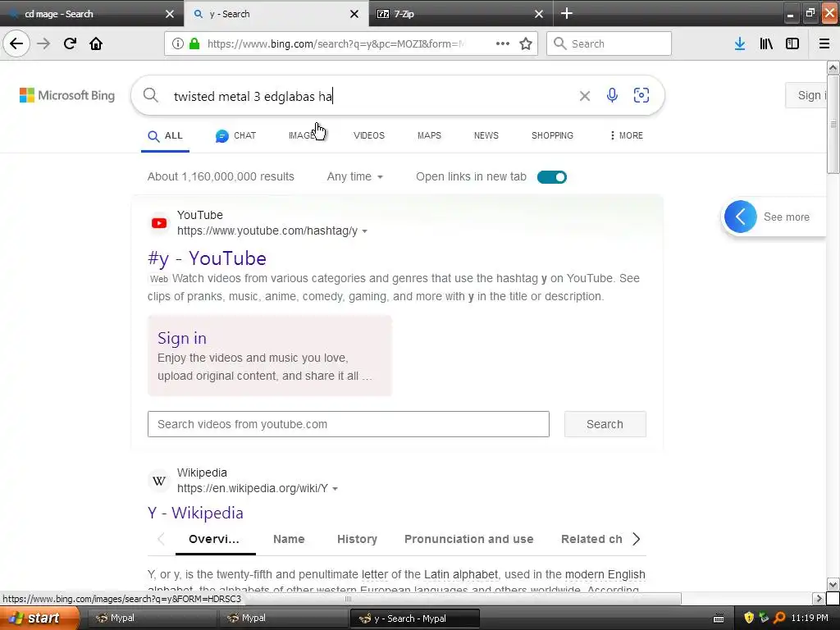Open visual search camera icon
This screenshot has width=840, height=630.
pyautogui.click(x=641, y=95)
